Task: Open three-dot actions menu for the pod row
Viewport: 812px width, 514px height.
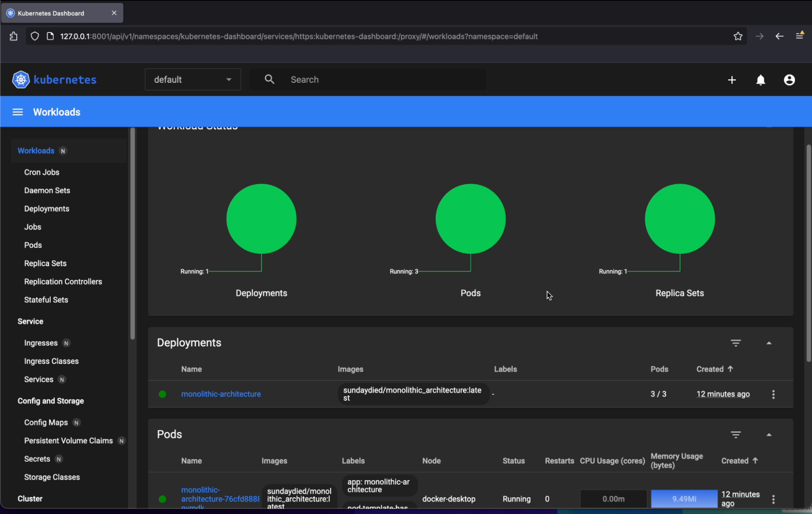Action: pos(773,499)
